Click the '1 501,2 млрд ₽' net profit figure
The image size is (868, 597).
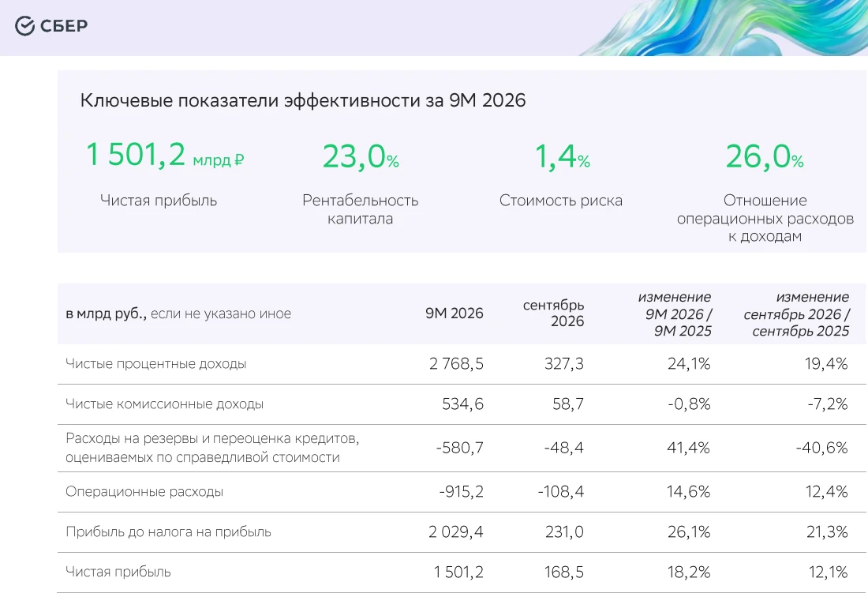pyautogui.click(x=164, y=154)
